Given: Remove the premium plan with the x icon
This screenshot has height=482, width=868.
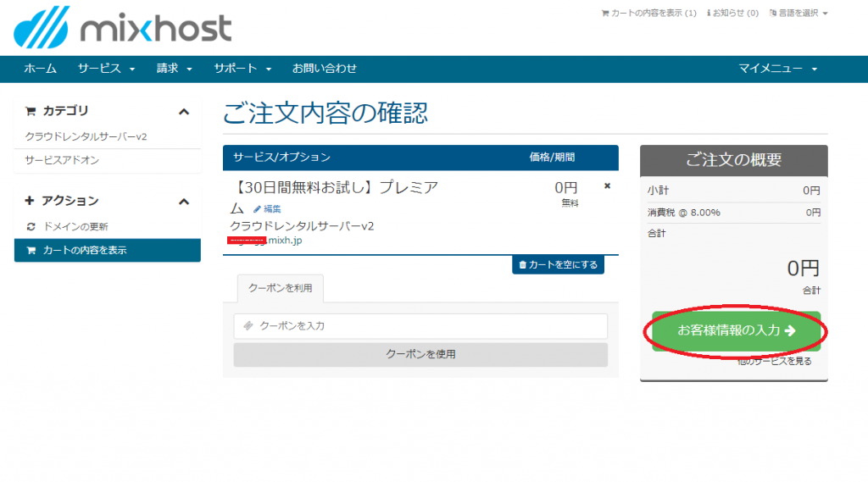Looking at the screenshot, I should [607, 186].
